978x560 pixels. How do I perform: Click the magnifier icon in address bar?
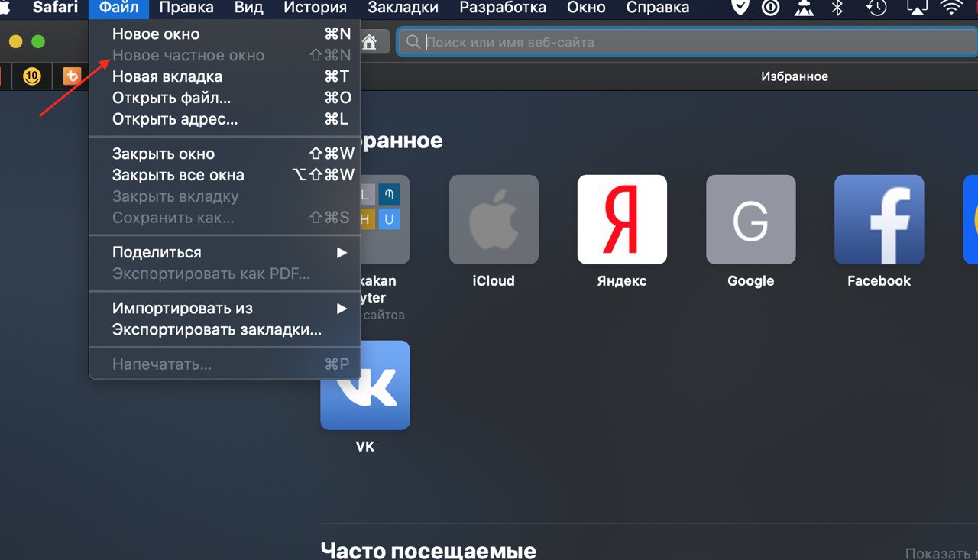tap(413, 42)
